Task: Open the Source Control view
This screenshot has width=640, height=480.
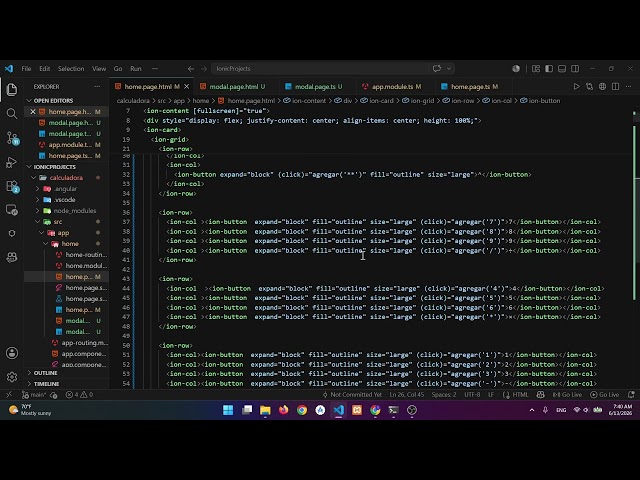Action: pos(12,138)
